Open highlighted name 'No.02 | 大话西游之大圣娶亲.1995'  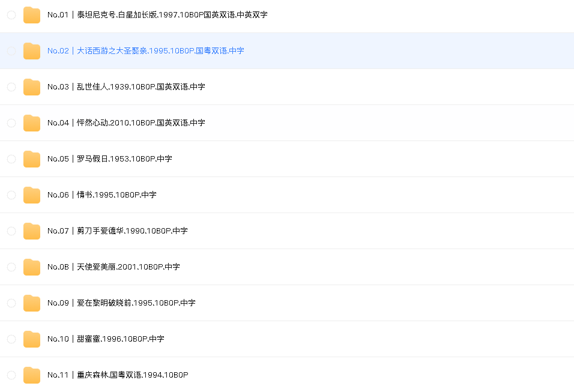point(146,51)
